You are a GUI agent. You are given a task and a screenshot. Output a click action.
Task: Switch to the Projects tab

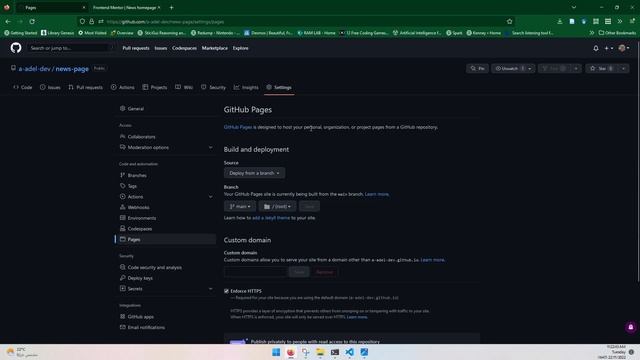155,87
